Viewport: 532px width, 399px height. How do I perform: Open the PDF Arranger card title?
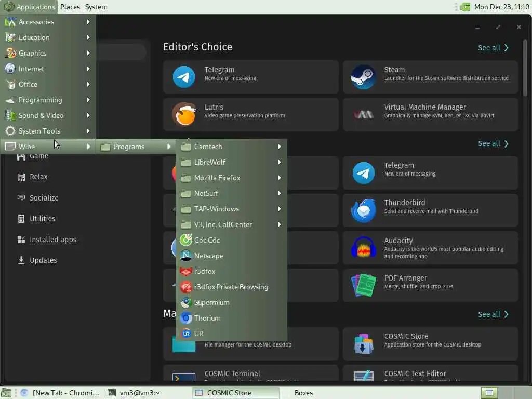click(405, 278)
